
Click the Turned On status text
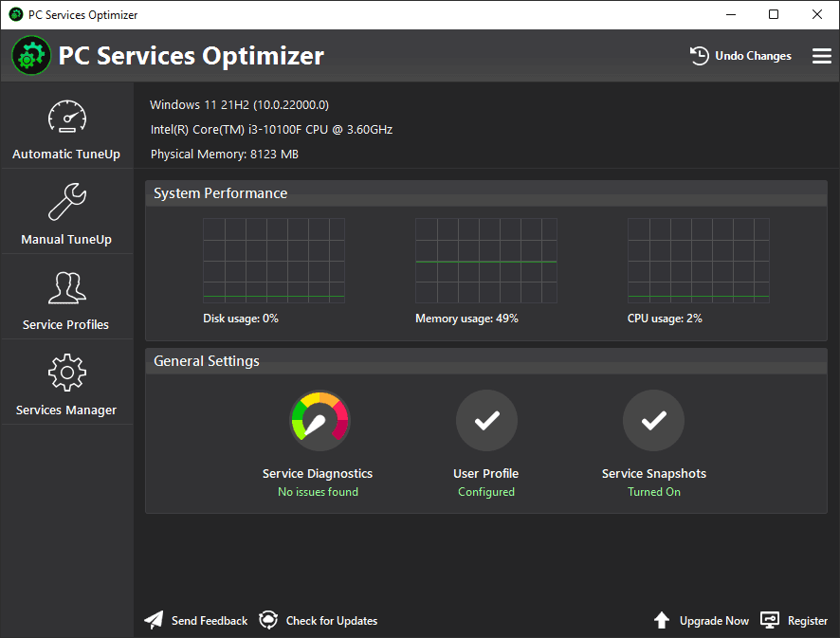pyautogui.click(x=654, y=492)
